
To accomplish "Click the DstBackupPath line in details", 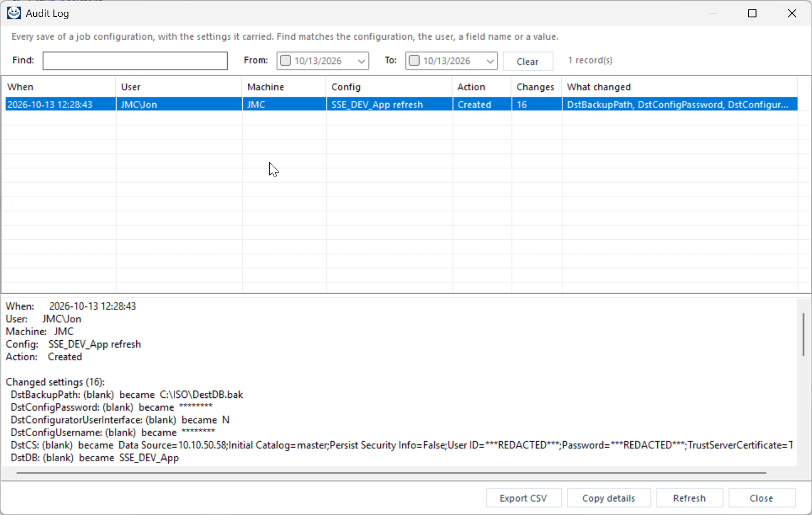I will click(x=127, y=395).
